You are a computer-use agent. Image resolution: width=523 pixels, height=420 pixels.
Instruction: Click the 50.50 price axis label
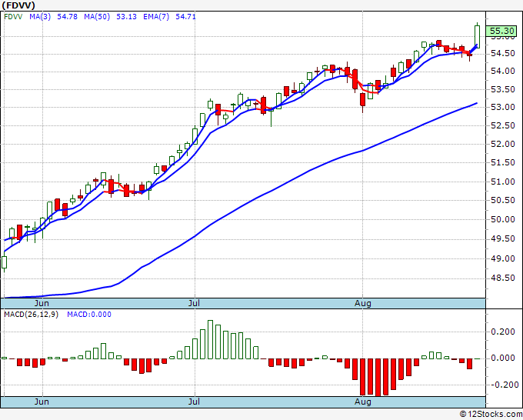[x=503, y=201]
